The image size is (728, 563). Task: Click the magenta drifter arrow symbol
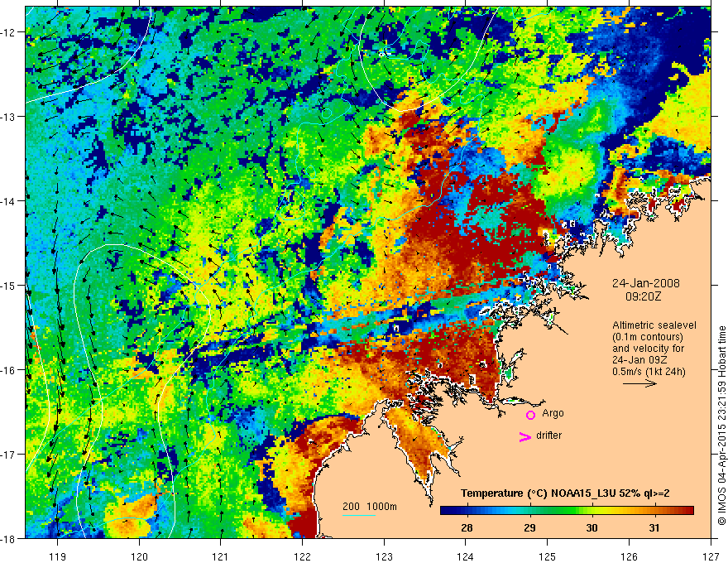point(524,436)
